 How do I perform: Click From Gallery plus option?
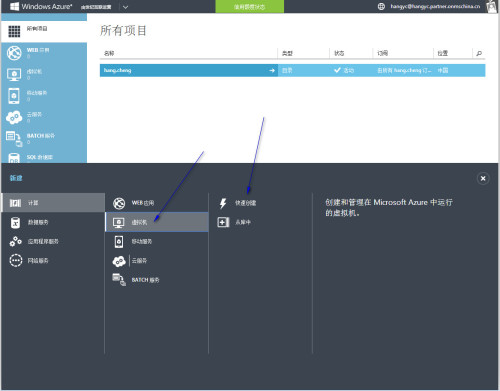pos(260,222)
